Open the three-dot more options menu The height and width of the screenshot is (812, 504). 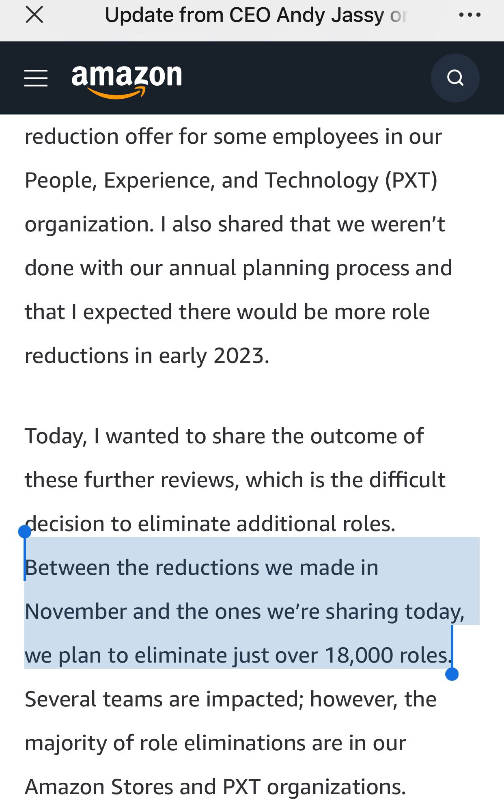[x=470, y=15]
